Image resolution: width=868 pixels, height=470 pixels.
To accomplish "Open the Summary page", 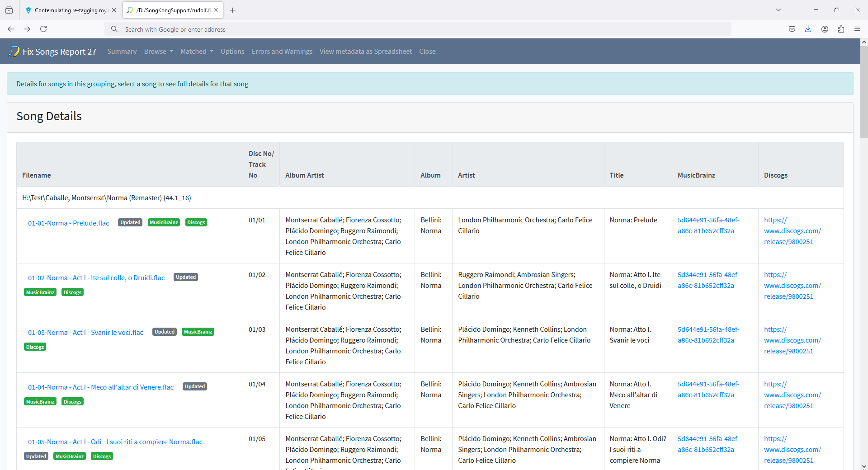I will (x=122, y=52).
